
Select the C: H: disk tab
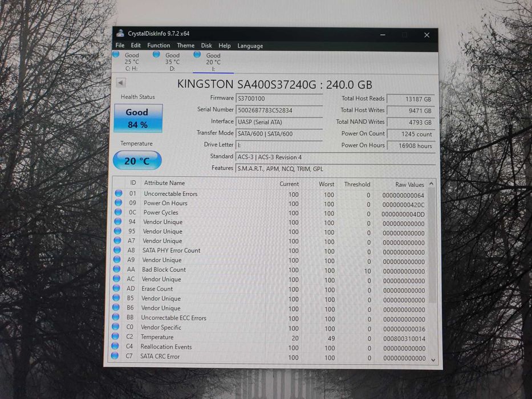pyautogui.click(x=131, y=62)
